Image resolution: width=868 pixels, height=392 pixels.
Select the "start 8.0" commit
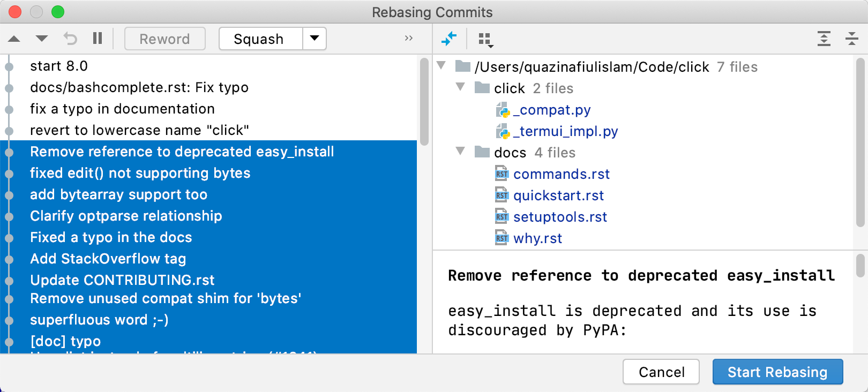tap(59, 66)
